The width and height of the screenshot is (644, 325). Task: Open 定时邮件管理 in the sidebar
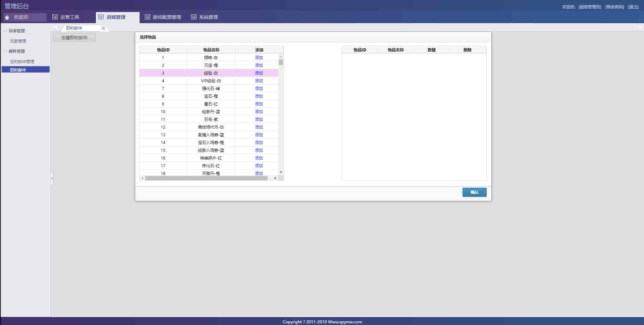(22, 62)
